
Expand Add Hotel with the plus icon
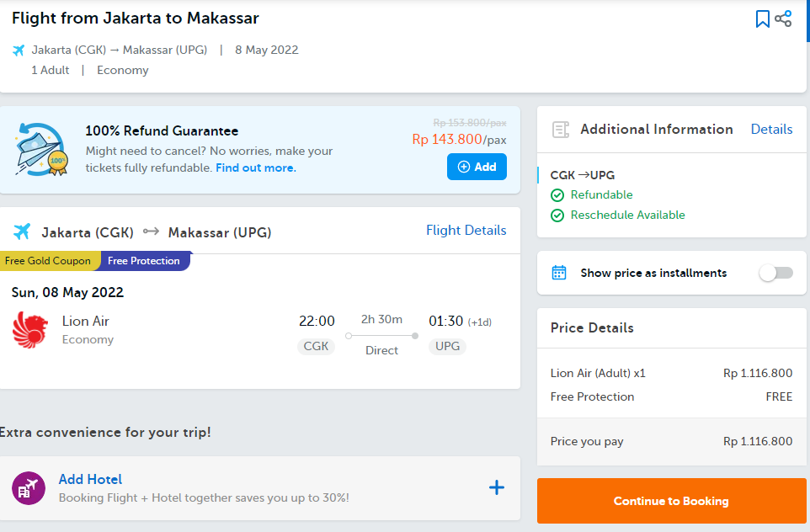pyautogui.click(x=497, y=487)
